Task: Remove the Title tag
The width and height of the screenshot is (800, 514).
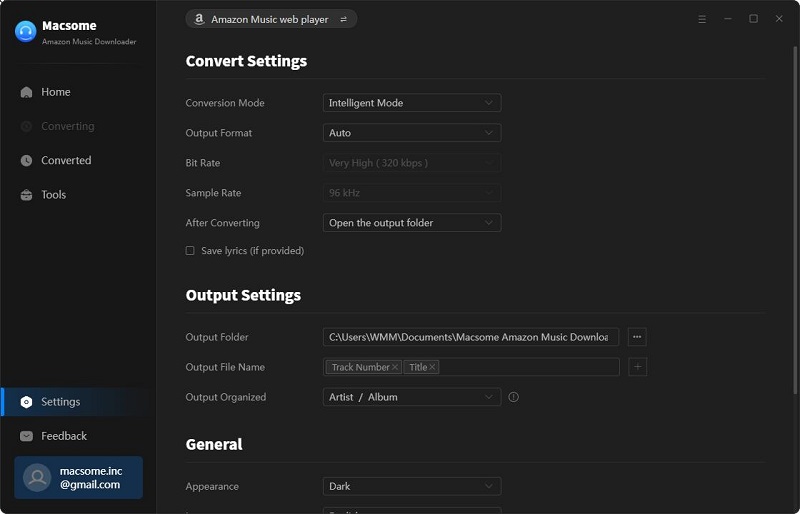Action: pyautogui.click(x=432, y=367)
